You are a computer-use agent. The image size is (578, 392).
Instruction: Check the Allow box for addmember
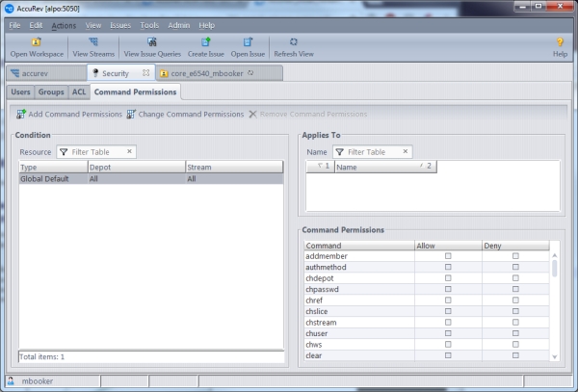pos(448,256)
